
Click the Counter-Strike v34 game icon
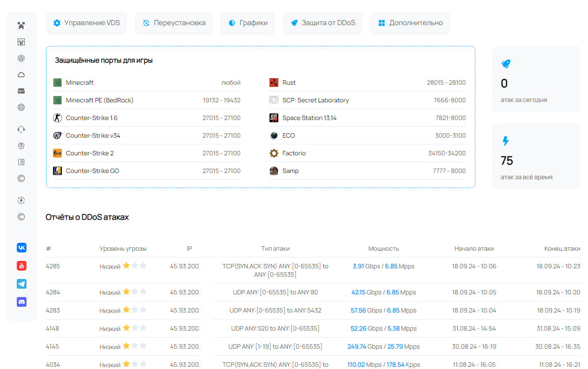coord(57,136)
